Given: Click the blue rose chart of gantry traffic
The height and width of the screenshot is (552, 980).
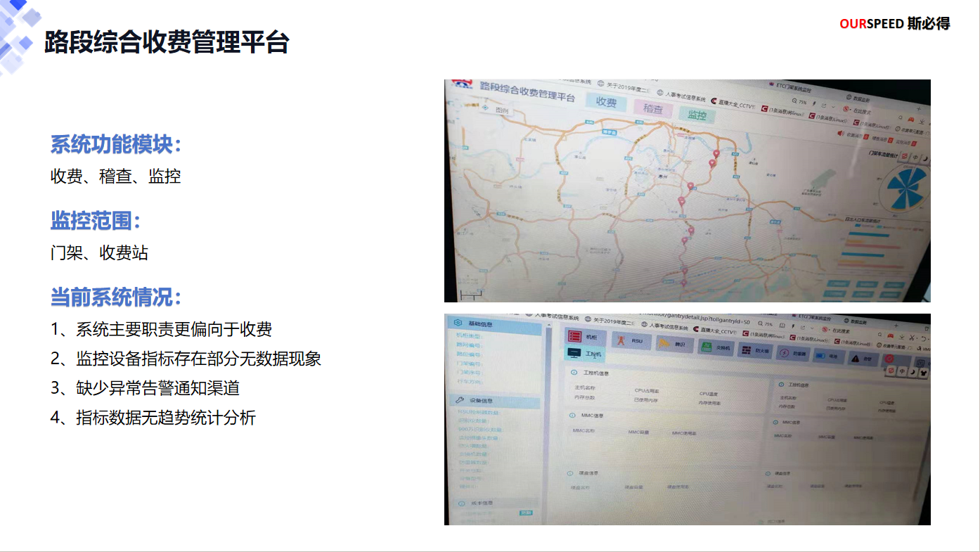Looking at the screenshot, I should tap(908, 188).
